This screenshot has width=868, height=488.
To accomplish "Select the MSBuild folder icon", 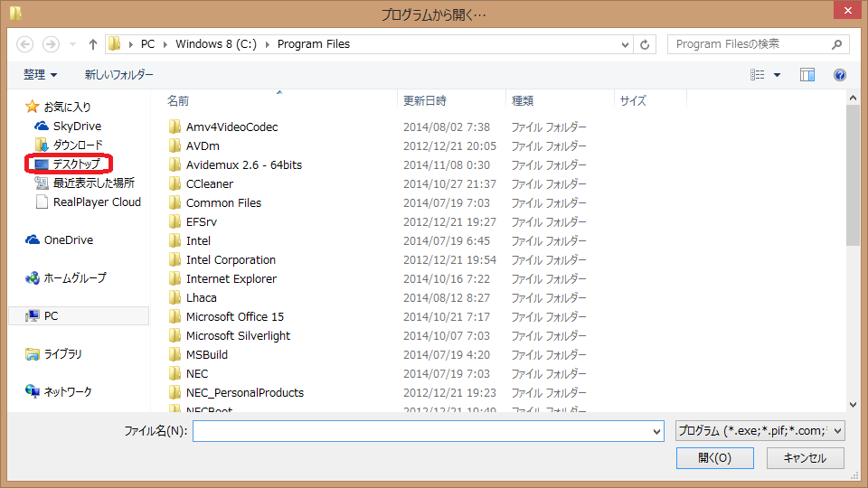I will pyautogui.click(x=175, y=354).
